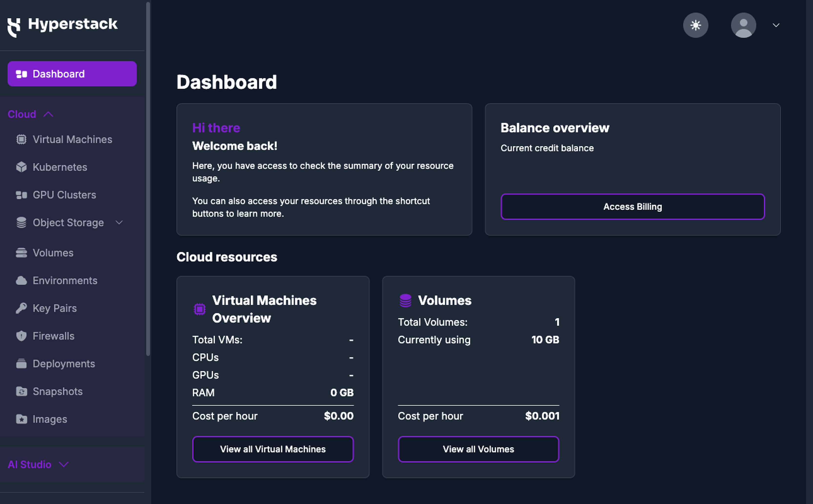
Task: Click the "RAM" row label
Action: tap(203, 393)
